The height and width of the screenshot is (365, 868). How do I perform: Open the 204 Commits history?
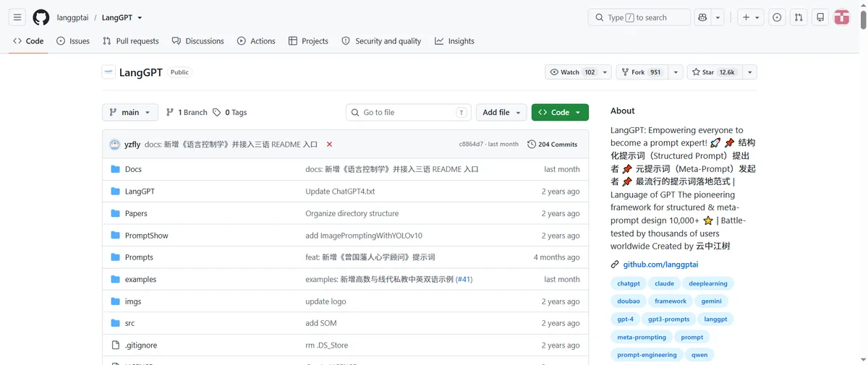(553, 144)
